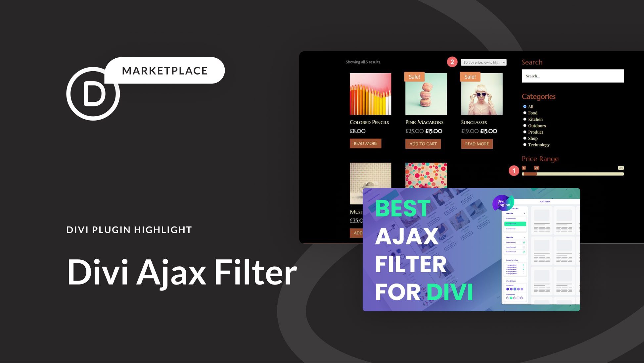Click the search input field icon
The image size is (644, 363).
pos(572,76)
